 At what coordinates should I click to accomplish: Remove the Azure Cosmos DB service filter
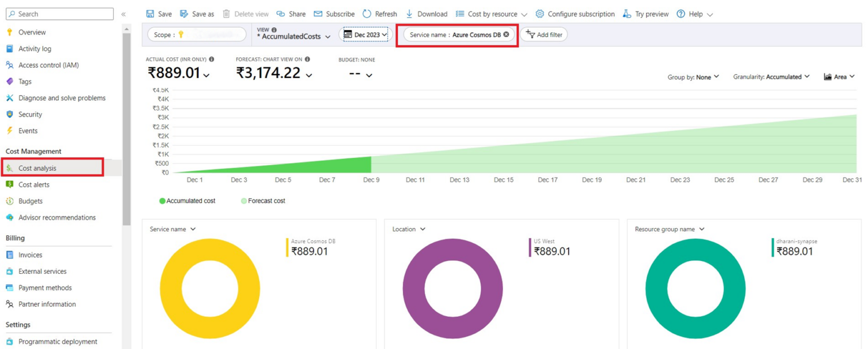click(x=507, y=35)
